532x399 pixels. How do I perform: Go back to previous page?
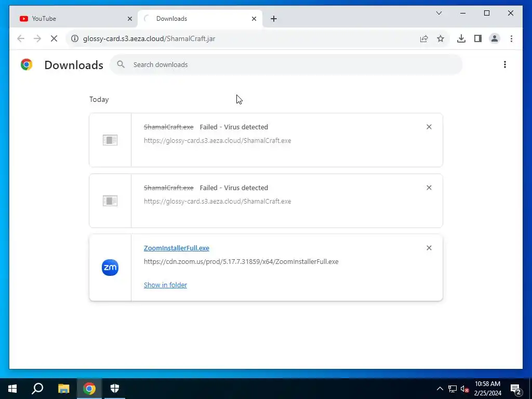click(21, 38)
